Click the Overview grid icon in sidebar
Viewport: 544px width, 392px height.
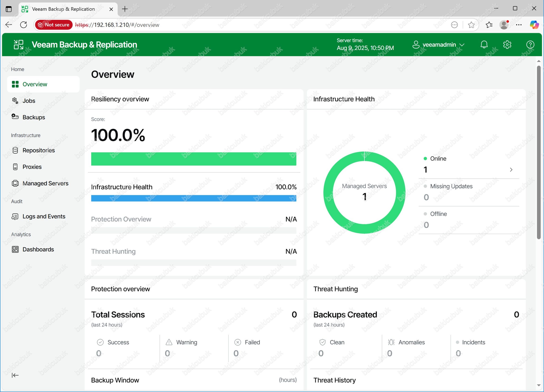tap(15, 84)
